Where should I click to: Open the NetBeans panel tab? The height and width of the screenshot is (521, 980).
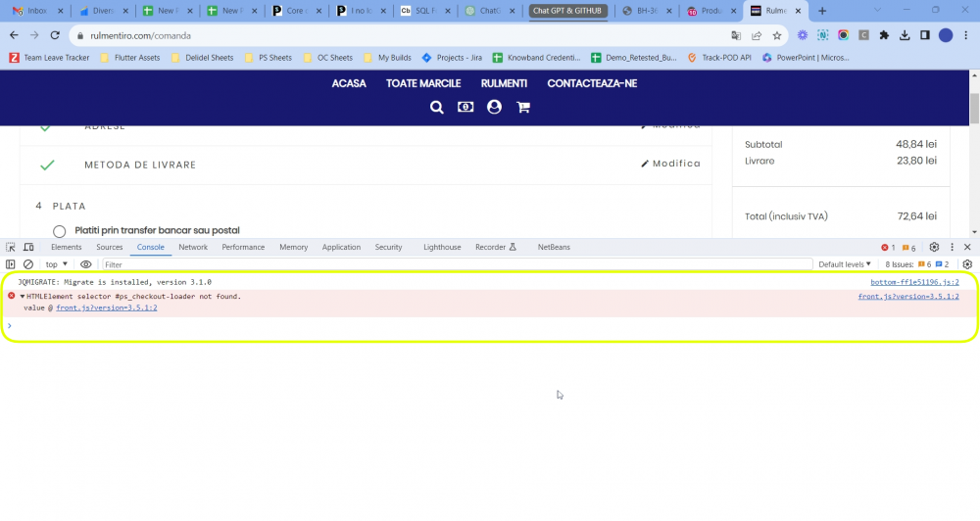click(554, 248)
